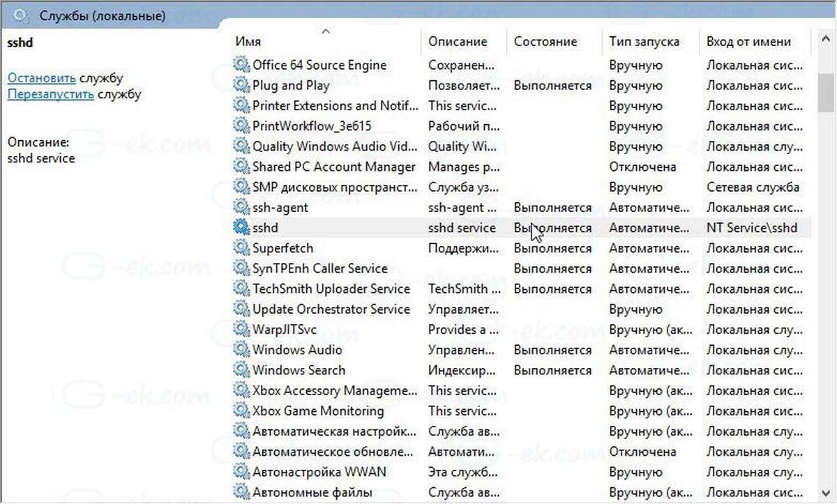Select the ssh-agent service gear icon
This screenshot has width=837, height=504.
pyautogui.click(x=241, y=208)
